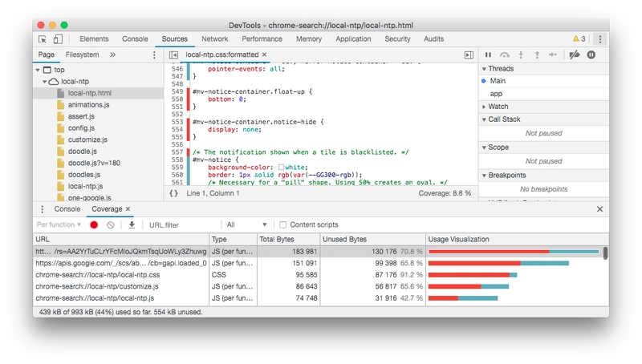The image size is (642, 364).
Task: Sort by Total Bytes column header
Action: pos(289,239)
